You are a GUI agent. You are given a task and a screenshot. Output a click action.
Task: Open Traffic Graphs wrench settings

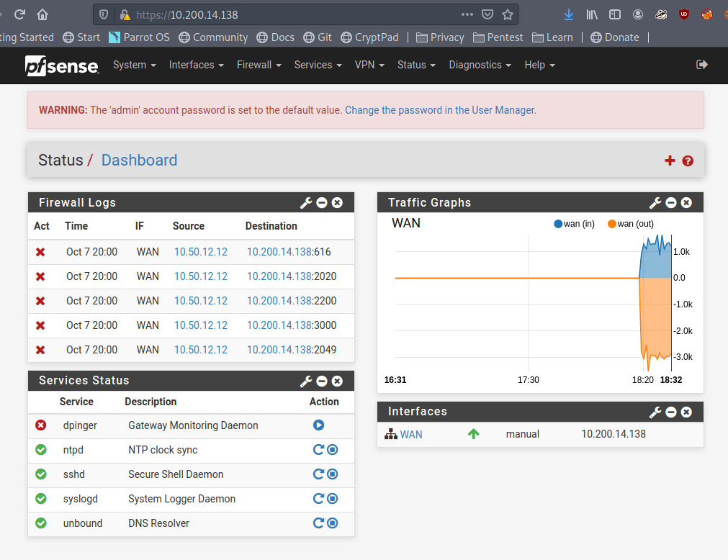pos(655,203)
